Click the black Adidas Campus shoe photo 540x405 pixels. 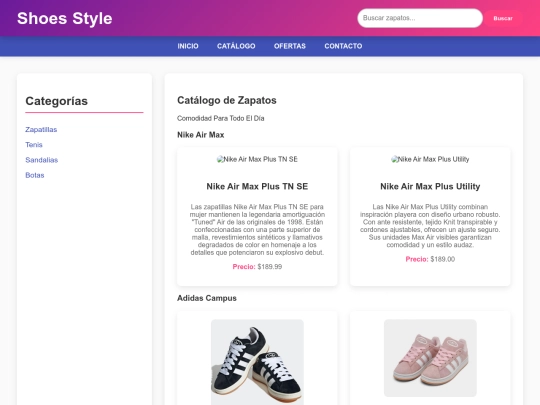pyautogui.click(x=257, y=362)
